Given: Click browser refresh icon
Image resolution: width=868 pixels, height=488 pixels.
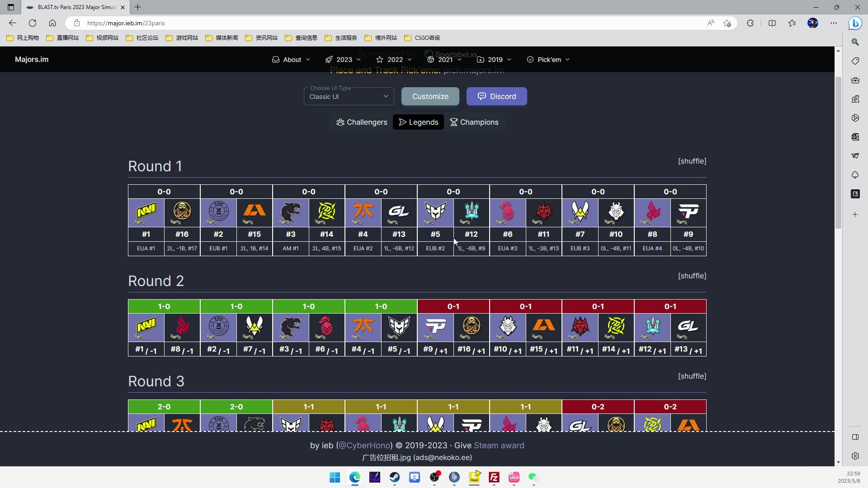Looking at the screenshot, I should (x=33, y=23).
